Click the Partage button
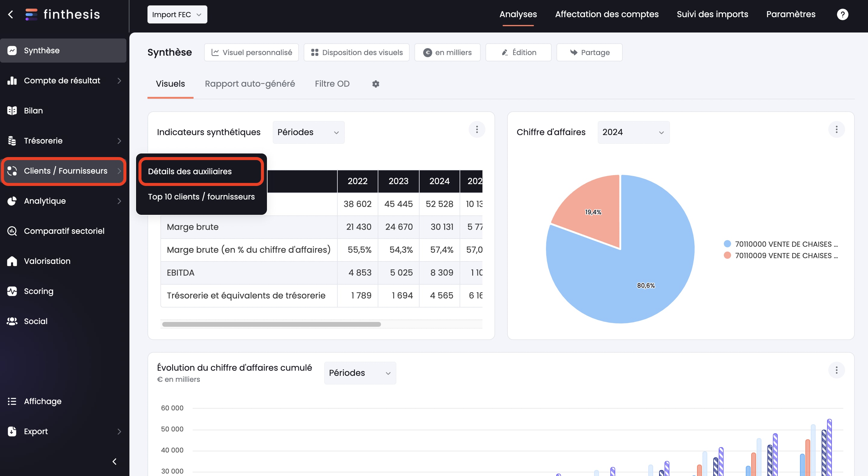This screenshot has width=868, height=476. (589, 53)
